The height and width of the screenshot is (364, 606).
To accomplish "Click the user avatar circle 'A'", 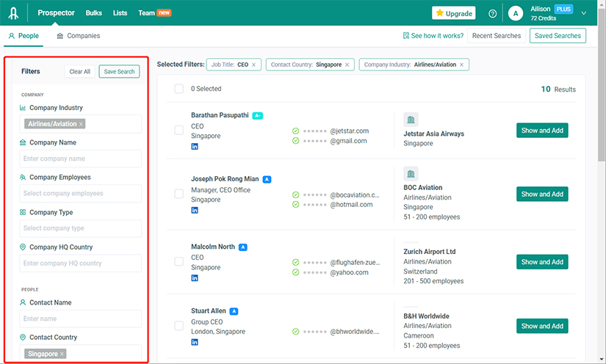I will (x=516, y=13).
